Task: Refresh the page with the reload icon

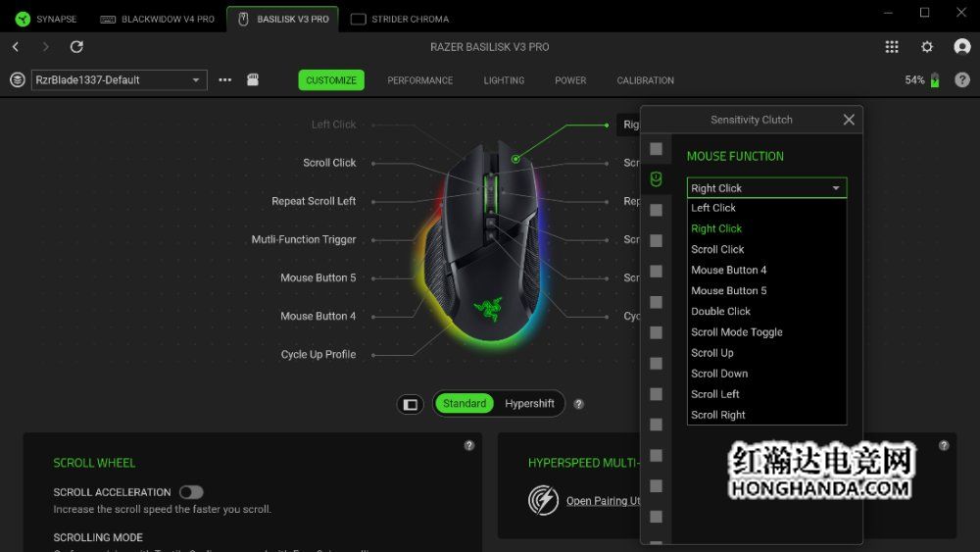Action: click(76, 46)
